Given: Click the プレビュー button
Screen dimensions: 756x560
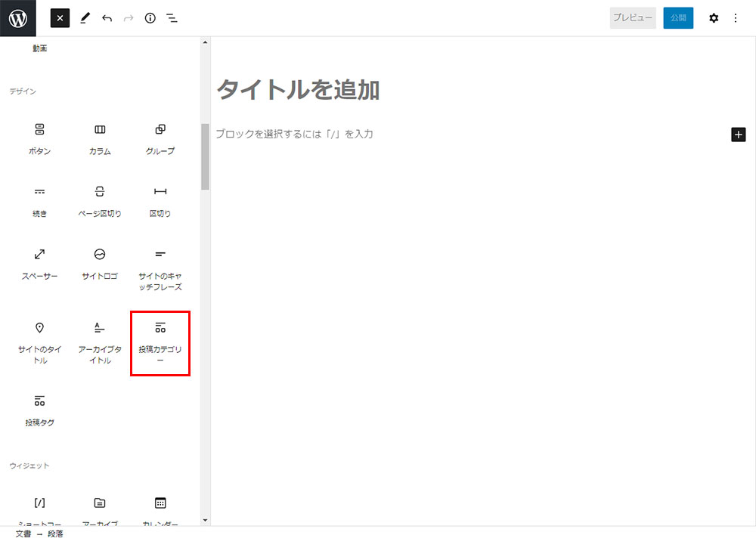Looking at the screenshot, I should point(632,18).
